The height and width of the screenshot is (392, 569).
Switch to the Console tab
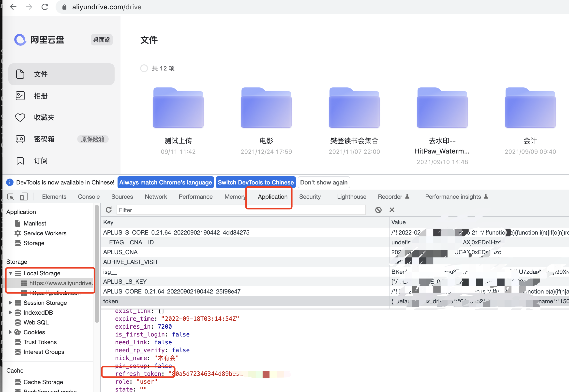point(89,197)
